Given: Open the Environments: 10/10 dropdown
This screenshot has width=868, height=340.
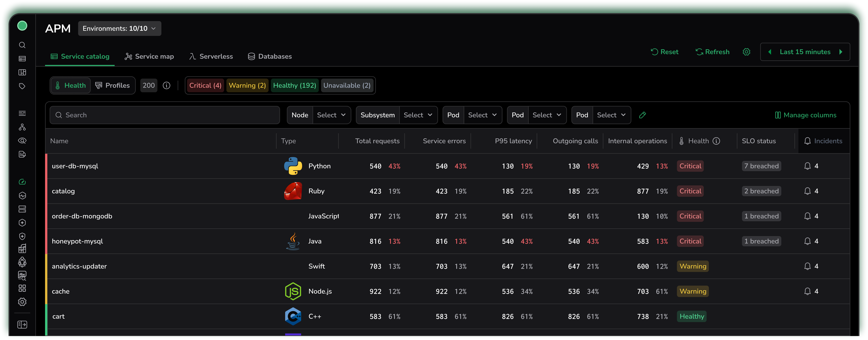Looking at the screenshot, I should point(119,29).
